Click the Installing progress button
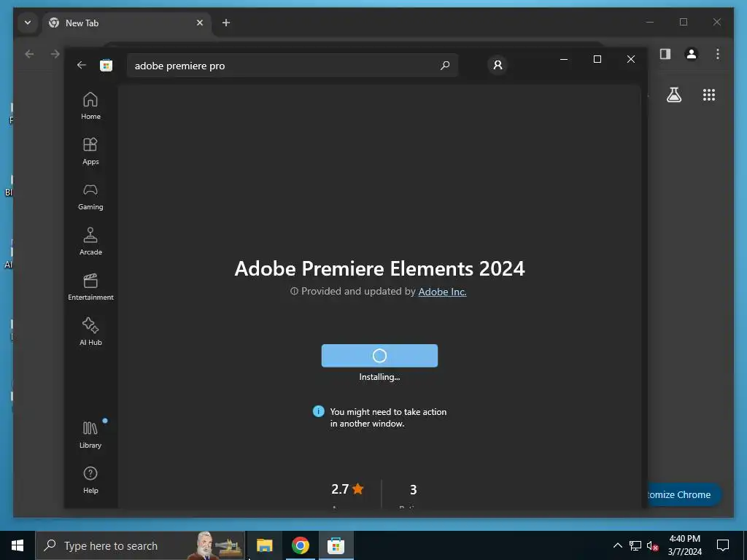 coord(379,356)
